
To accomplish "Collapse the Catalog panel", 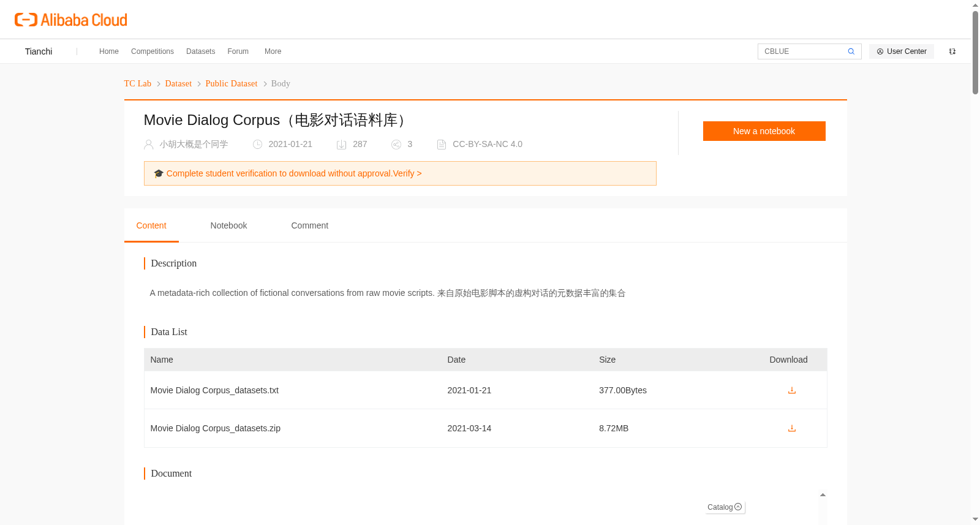I will pyautogui.click(x=738, y=507).
